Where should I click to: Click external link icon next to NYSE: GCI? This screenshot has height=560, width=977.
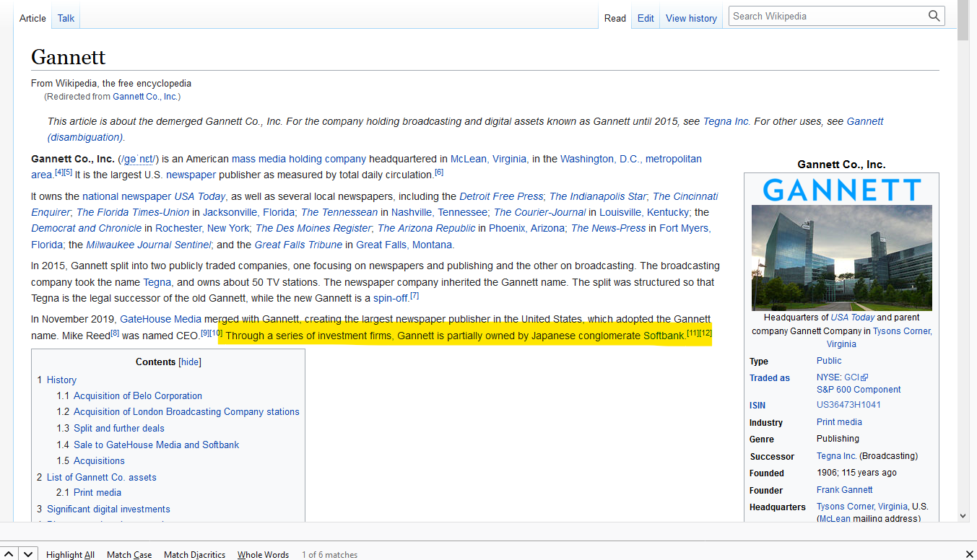coord(864,377)
